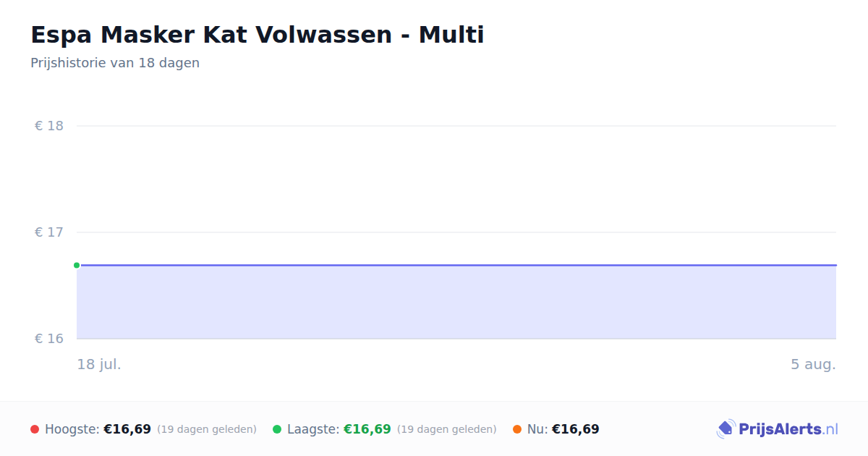
Task: Click the green Laagste indicator dot
Action: 277,429
